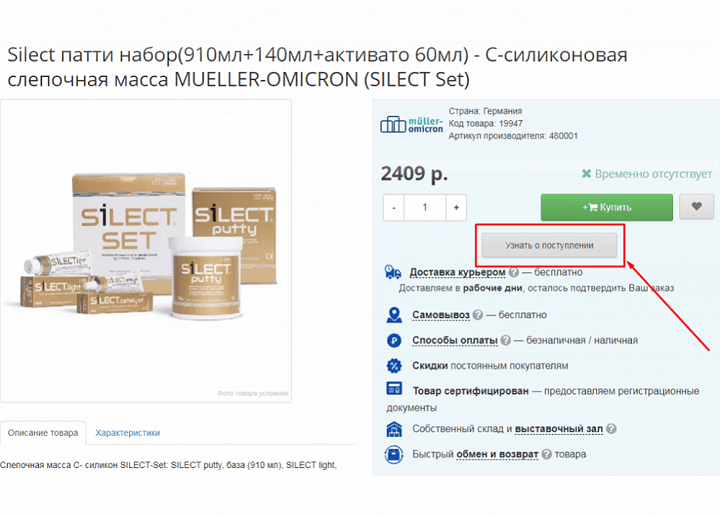Screen dimensions: 720x516
Task: Click the warehouse building icon
Action: click(x=394, y=429)
